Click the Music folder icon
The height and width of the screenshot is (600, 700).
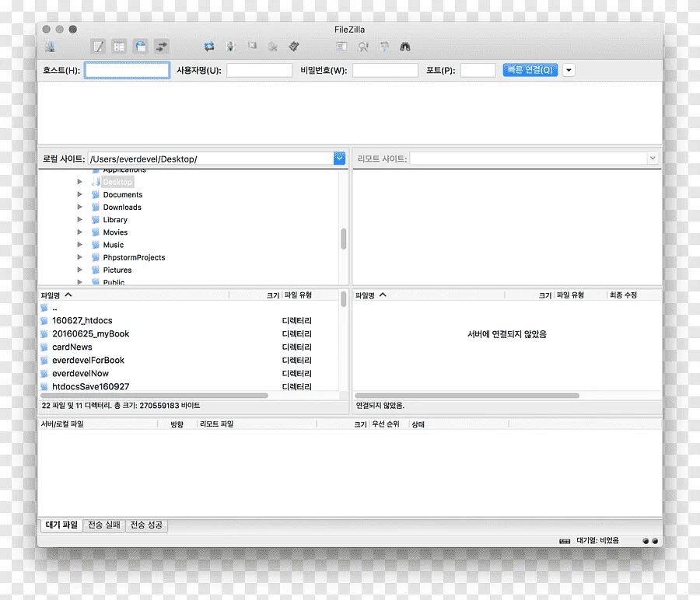point(95,245)
